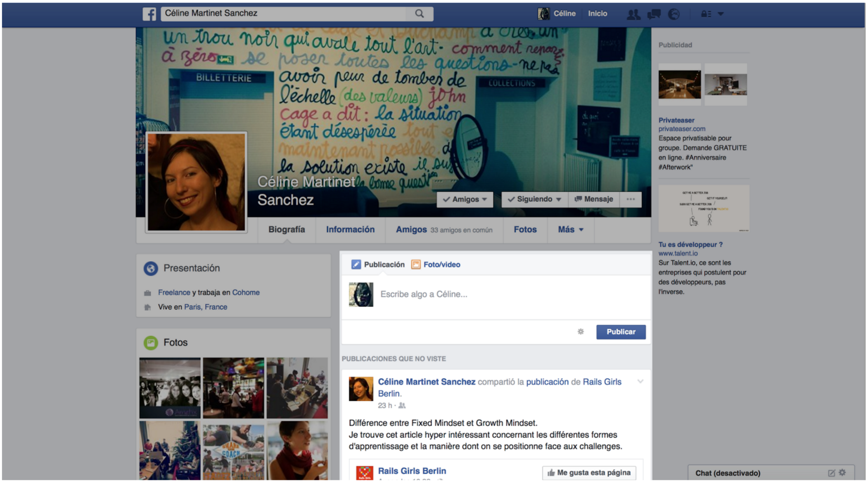This screenshot has width=868, height=482.
Task: Open the privateaser.com URL
Action: pos(682,129)
